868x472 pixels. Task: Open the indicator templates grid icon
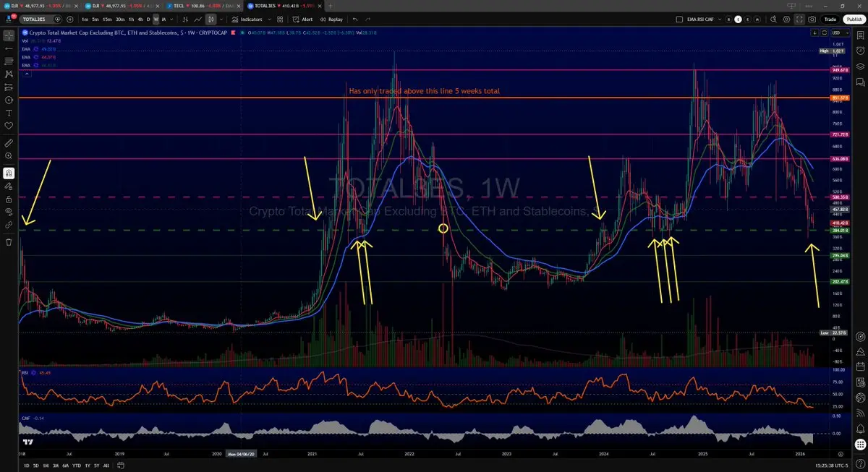click(280, 20)
